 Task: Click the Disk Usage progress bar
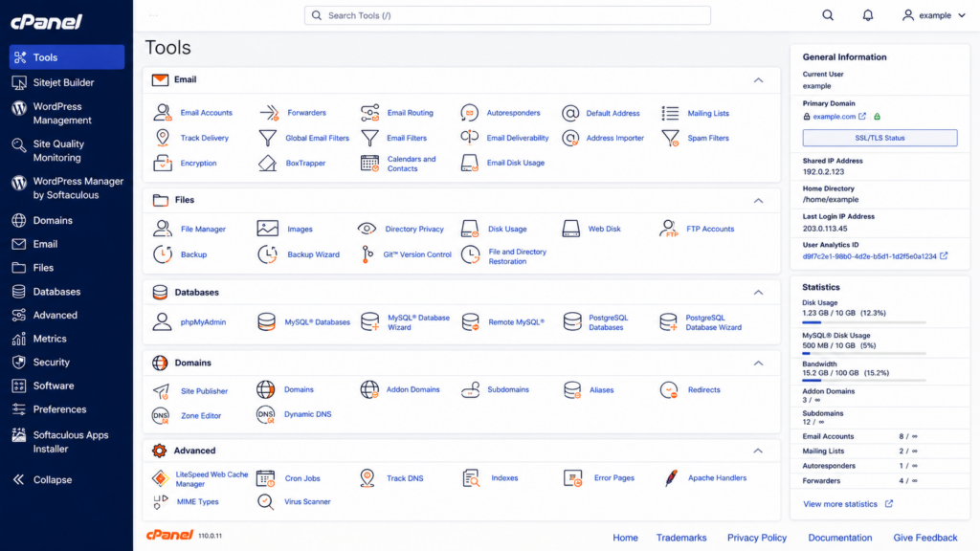point(864,322)
